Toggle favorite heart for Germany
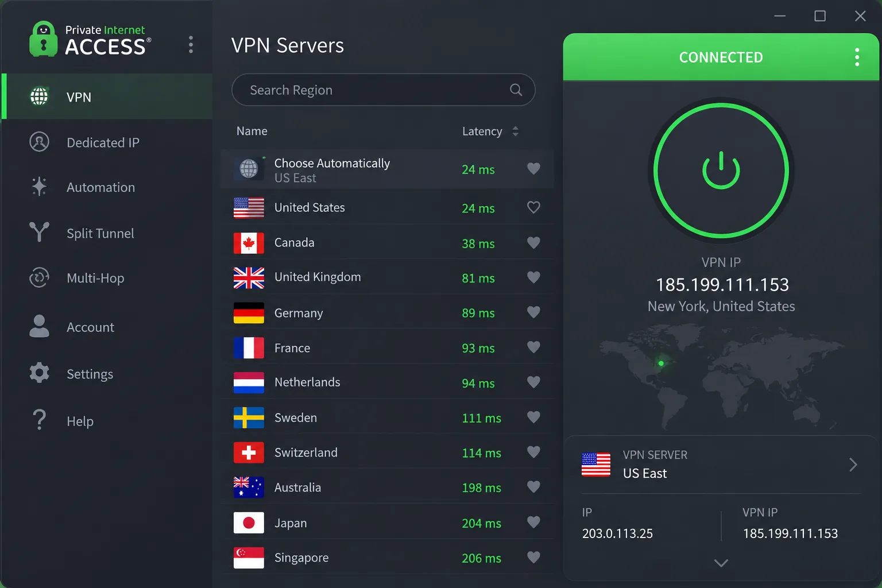 [x=533, y=312]
